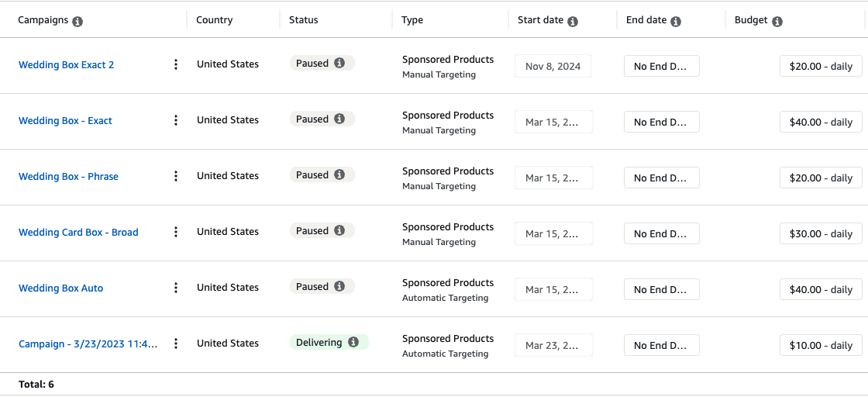Open the Wedding Card Box - Broad campaign
Screen dimensions: 868x397
pyautogui.click(x=78, y=233)
